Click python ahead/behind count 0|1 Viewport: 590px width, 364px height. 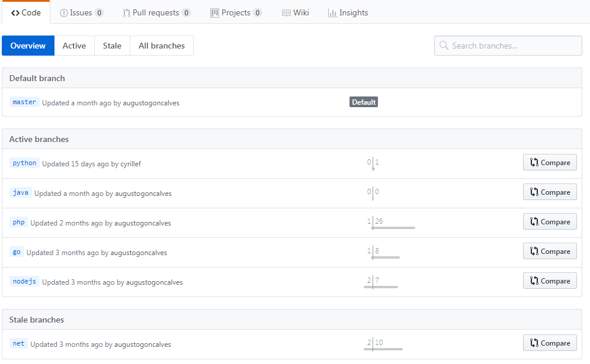pos(373,163)
